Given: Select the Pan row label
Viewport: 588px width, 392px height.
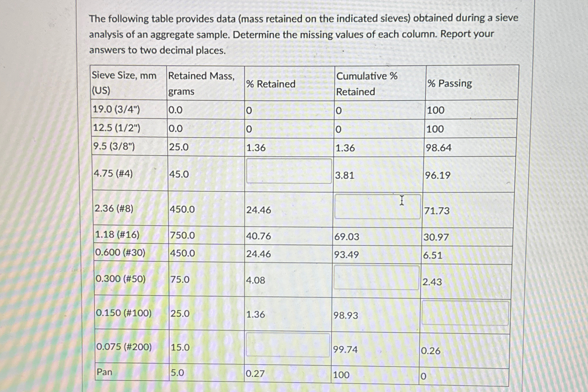Looking at the screenshot, I should tap(105, 372).
